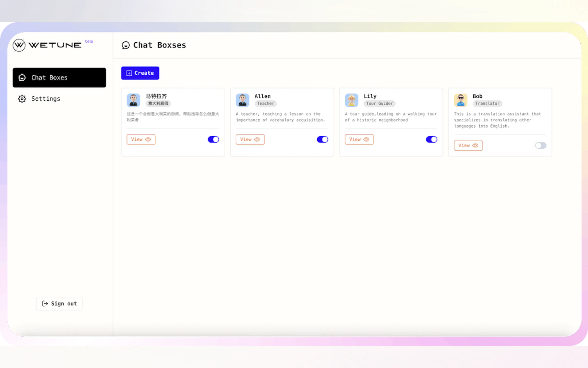This screenshot has width=588, height=368.
Task: Click the eye icon on Allen's View button
Action: pyautogui.click(x=257, y=140)
